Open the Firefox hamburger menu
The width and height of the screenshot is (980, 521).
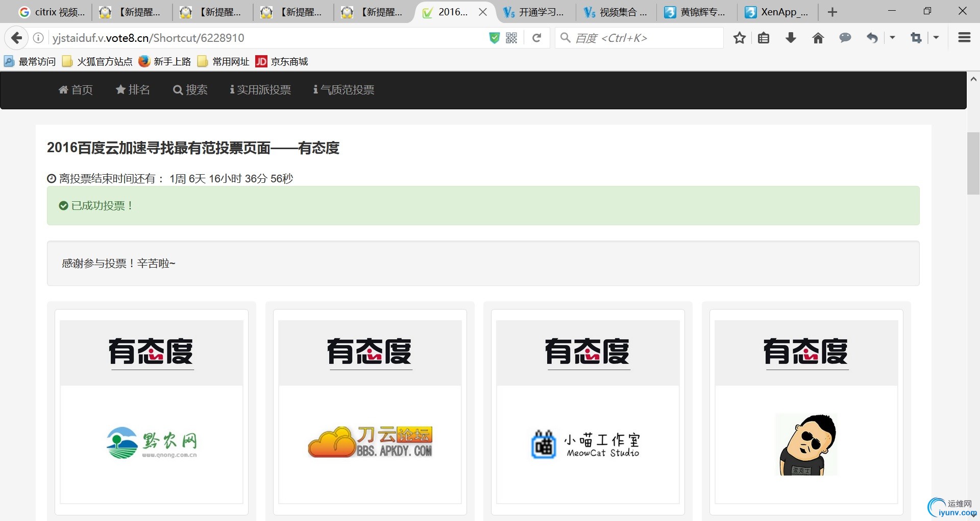point(964,37)
